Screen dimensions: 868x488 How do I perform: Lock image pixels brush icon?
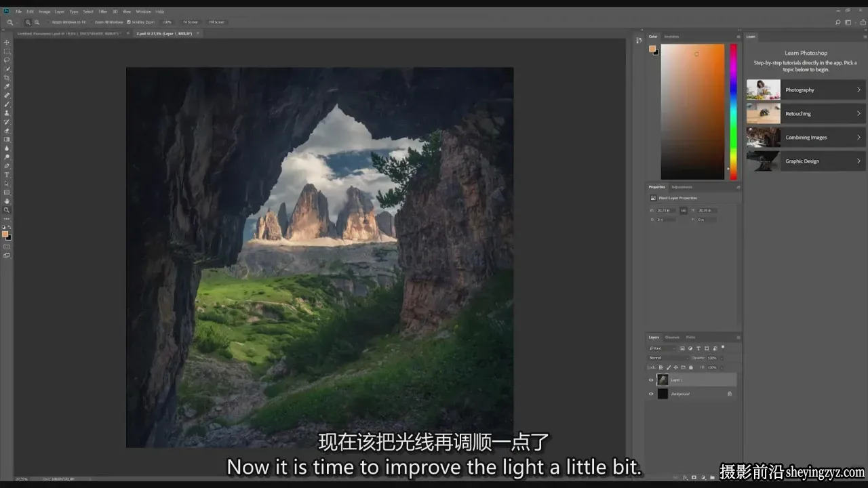click(669, 367)
